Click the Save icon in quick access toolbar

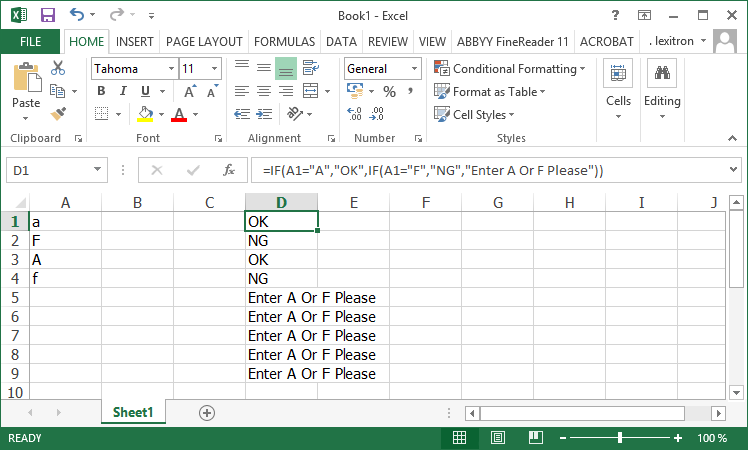[x=48, y=15]
